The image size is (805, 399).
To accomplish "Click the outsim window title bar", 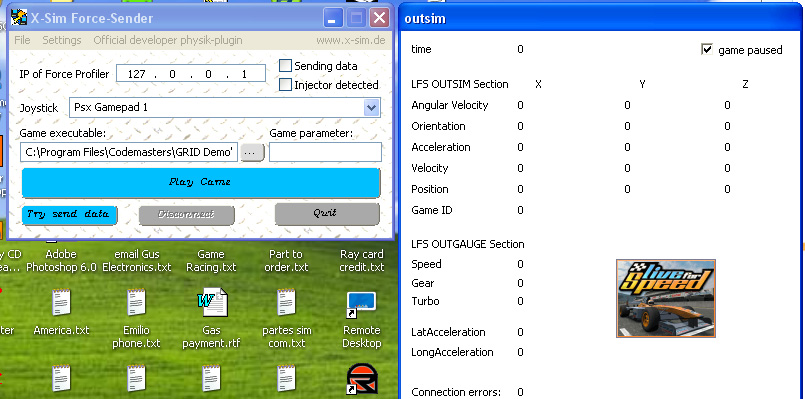I will click(602, 19).
